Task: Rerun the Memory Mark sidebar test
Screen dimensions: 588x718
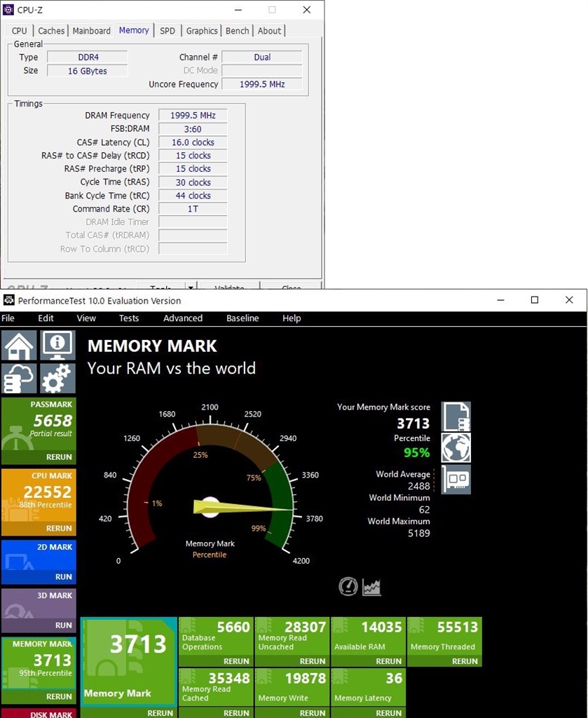Action: (59, 696)
